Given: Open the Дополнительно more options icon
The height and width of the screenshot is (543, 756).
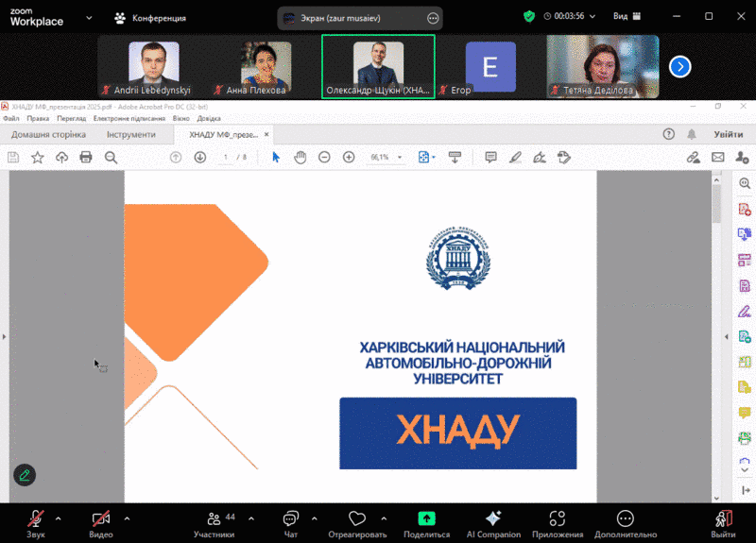Looking at the screenshot, I should 626,518.
